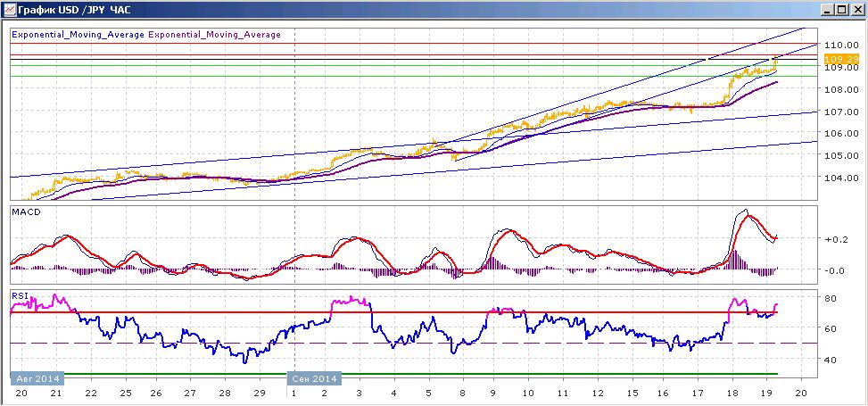Minimize the USD/JPY chart window

[828, 10]
